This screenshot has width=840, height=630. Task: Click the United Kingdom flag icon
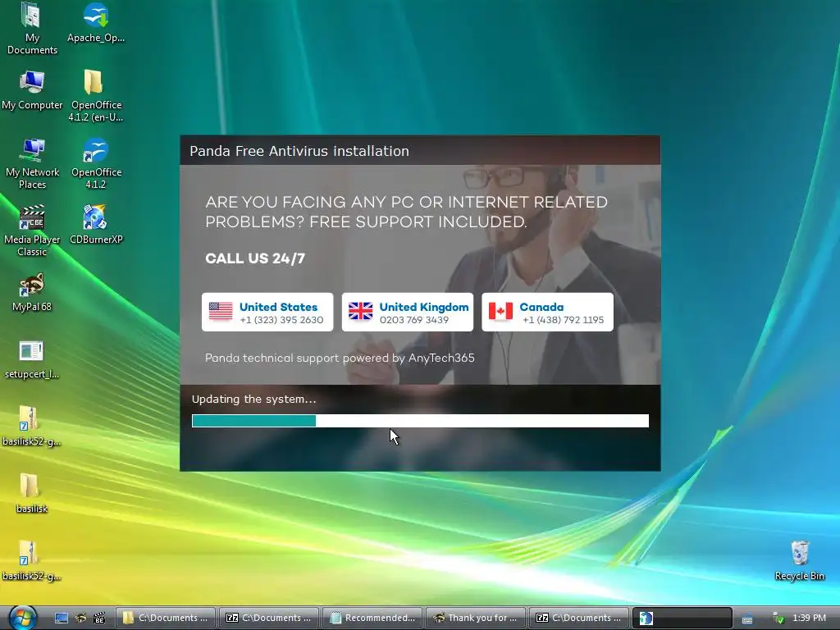click(x=361, y=311)
